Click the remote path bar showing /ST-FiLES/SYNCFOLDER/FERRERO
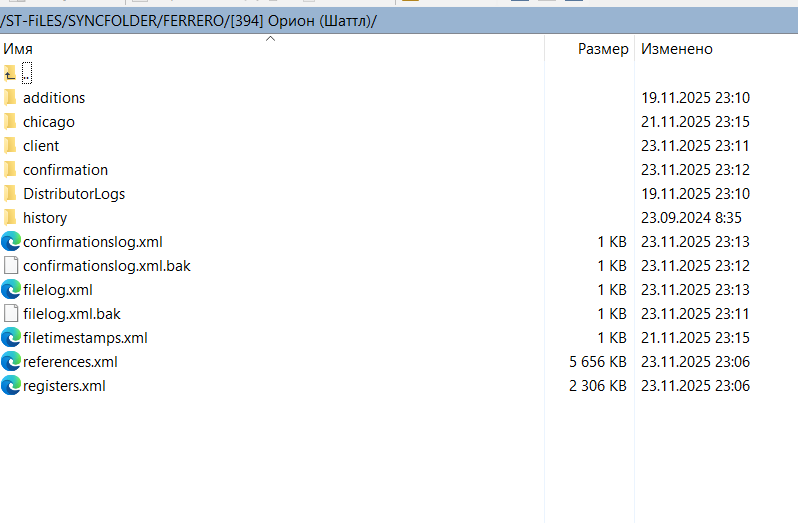 (x=399, y=21)
